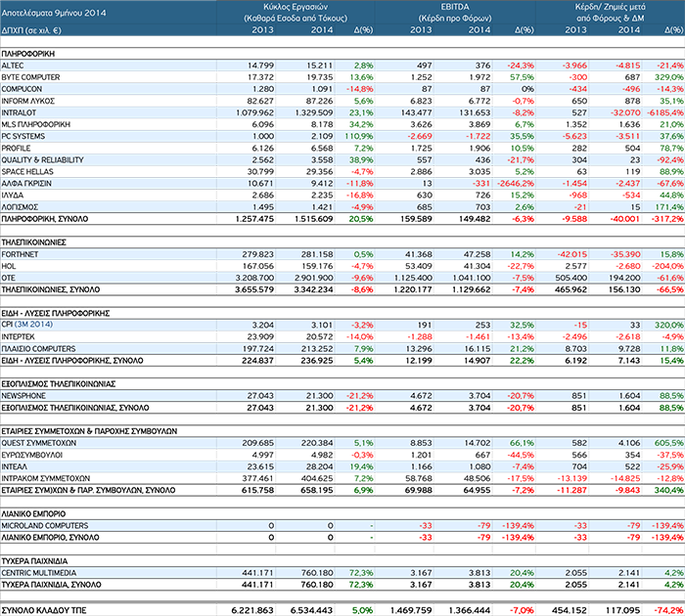The height and width of the screenshot is (616, 685).
Task: Select grand total 2013 EBITDA 1.469.759
Action: (x=411, y=610)
